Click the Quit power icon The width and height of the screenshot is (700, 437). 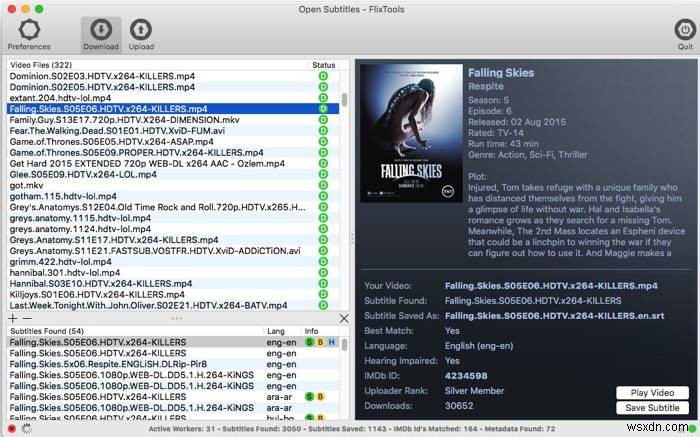tap(685, 30)
